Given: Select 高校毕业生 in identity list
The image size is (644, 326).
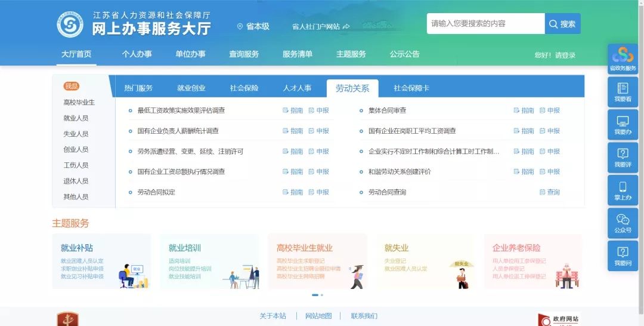Looking at the screenshot, I should pos(79,103).
